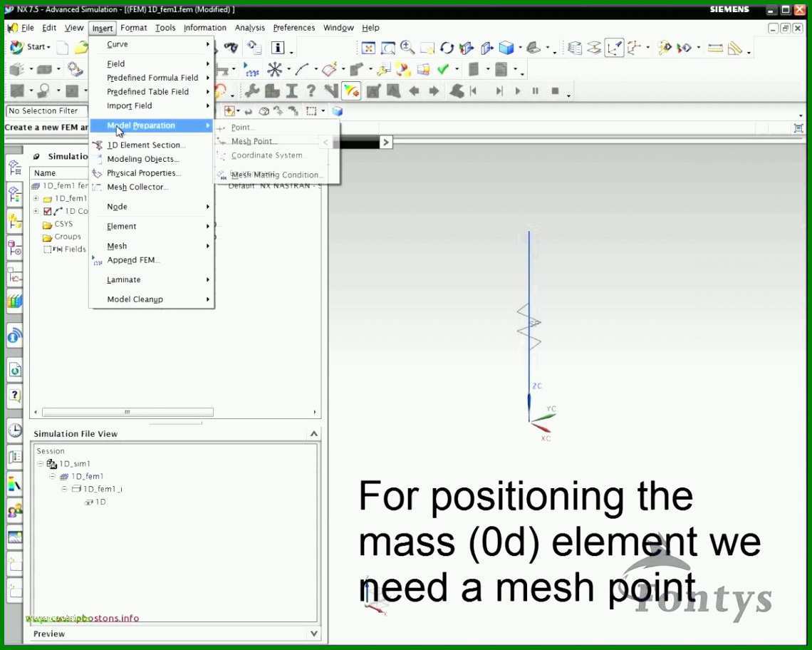Toggle the 1D Collectors red checkbox
This screenshot has width=812, height=650.
[48, 211]
